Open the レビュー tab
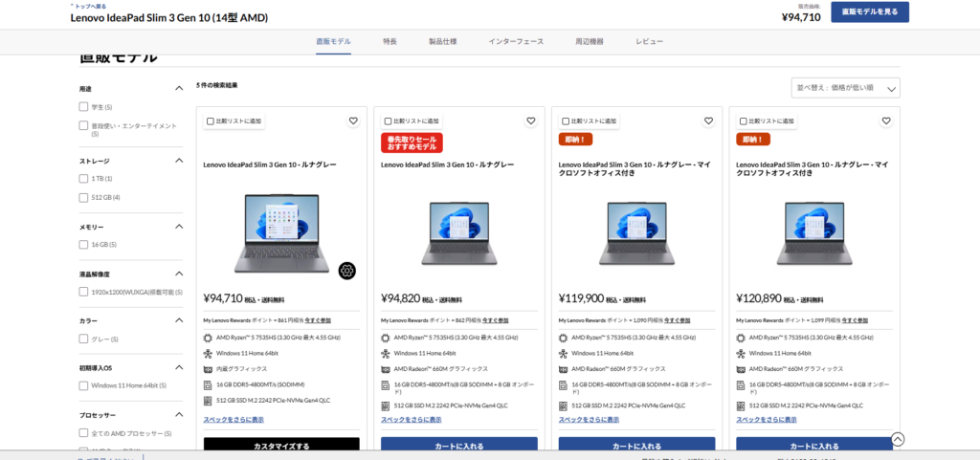 tap(649, 42)
